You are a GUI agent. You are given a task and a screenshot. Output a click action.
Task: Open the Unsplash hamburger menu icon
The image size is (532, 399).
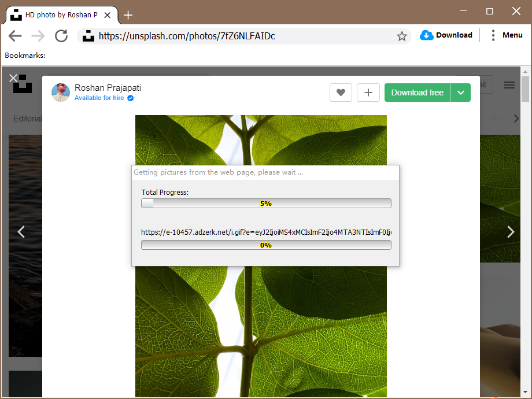(x=509, y=85)
